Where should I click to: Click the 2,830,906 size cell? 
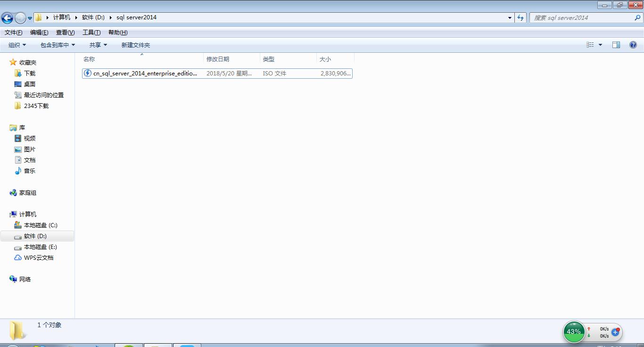[x=336, y=73]
